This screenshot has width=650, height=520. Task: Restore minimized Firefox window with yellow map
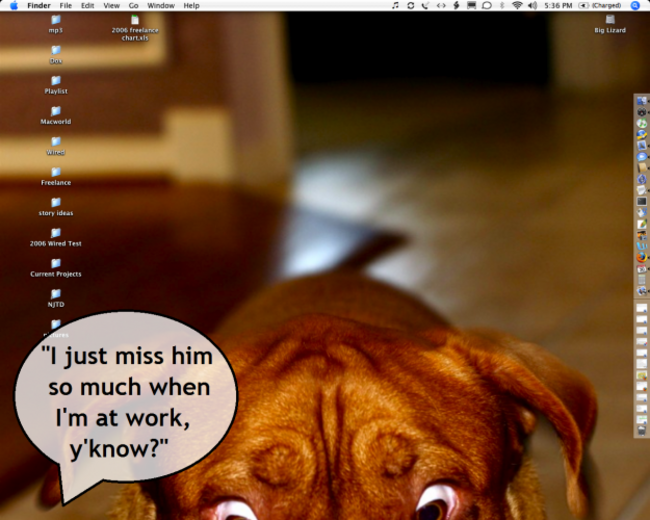coord(642,375)
